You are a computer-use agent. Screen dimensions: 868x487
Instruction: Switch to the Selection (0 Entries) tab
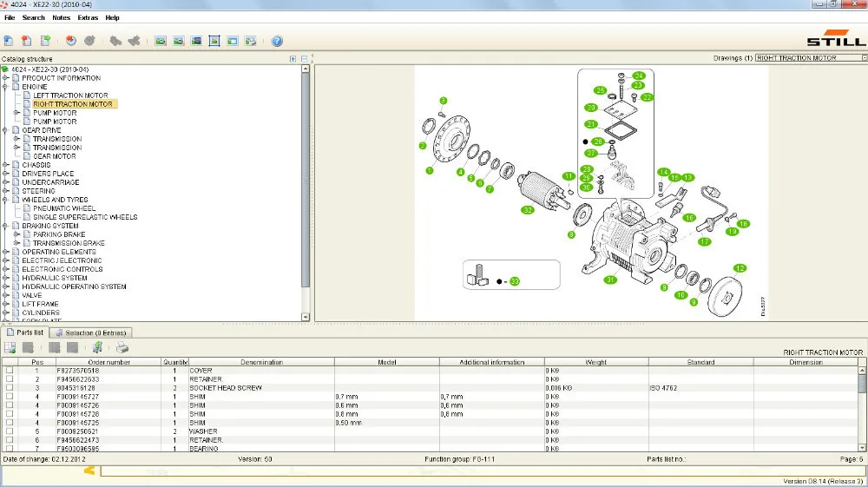[91, 332]
